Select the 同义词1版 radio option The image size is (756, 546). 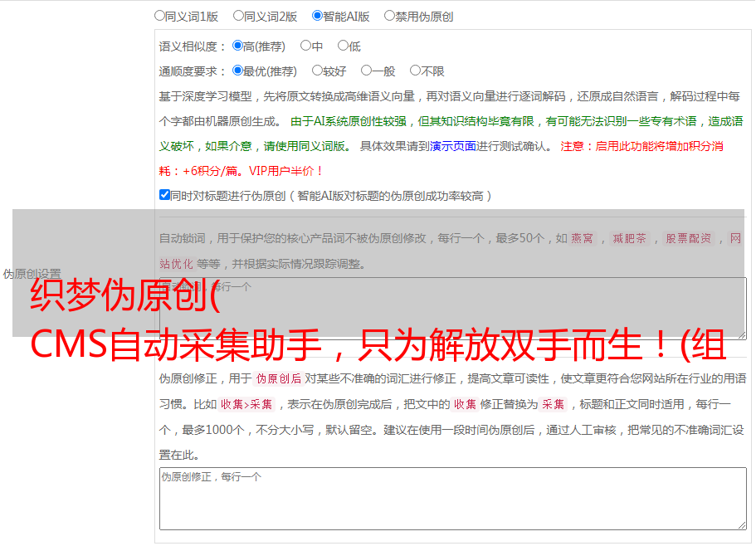(x=159, y=16)
